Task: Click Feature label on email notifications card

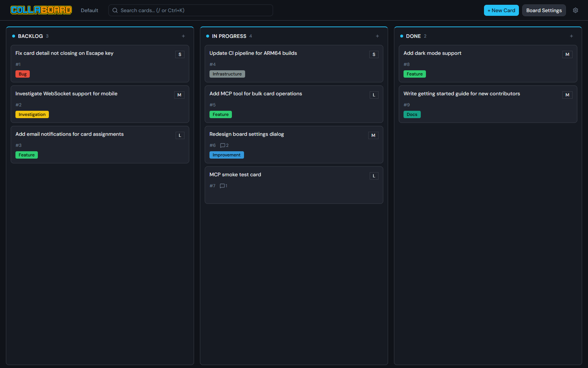Action: pos(26,155)
